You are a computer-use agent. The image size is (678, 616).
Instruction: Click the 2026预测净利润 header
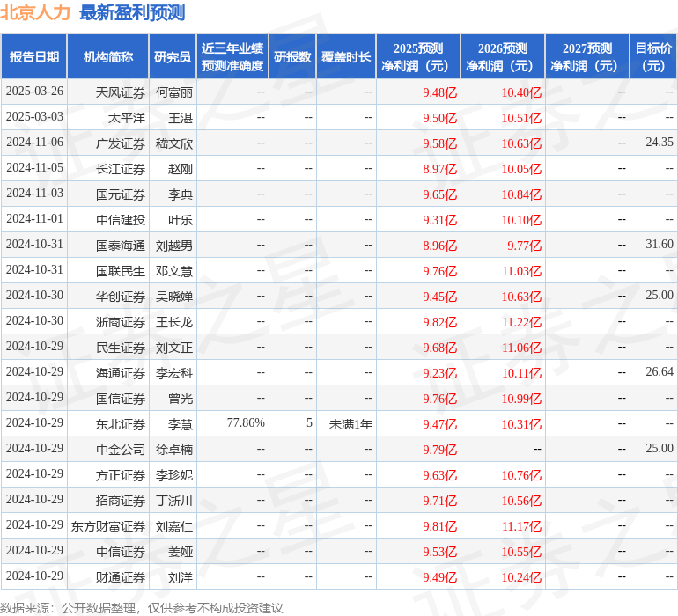(x=503, y=56)
